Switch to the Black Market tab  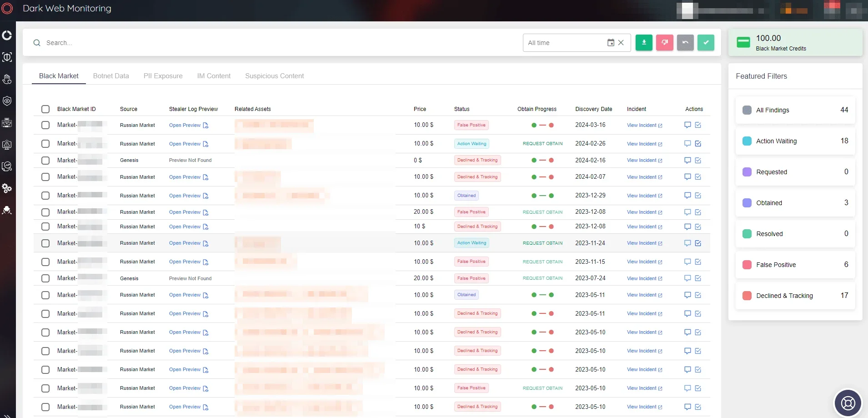59,76
